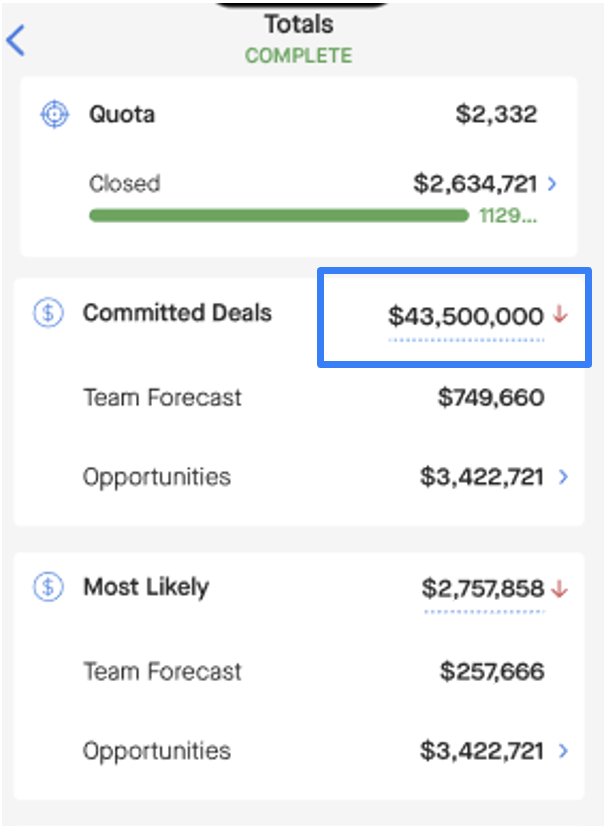Image resolution: width=604 pixels, height=826 pixels.
Task: Select the truncated 1129... percentage label
Action: [x=508, y=215]
